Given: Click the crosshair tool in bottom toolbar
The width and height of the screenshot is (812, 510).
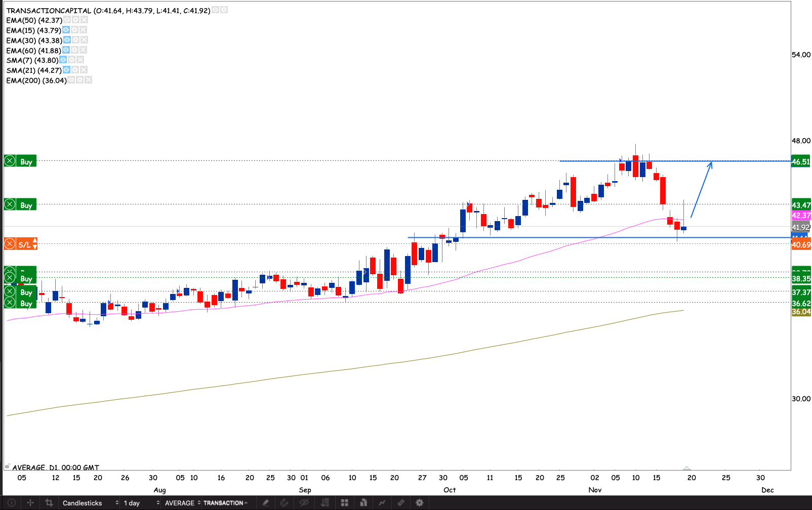Looking at the screenshot, I should (x=30, y=502).
